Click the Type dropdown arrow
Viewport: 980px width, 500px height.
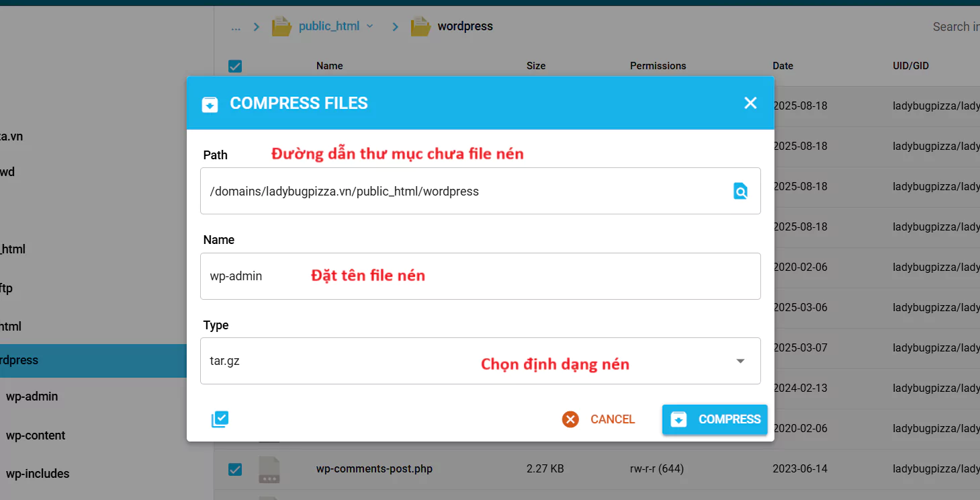(x=740, y=361)
